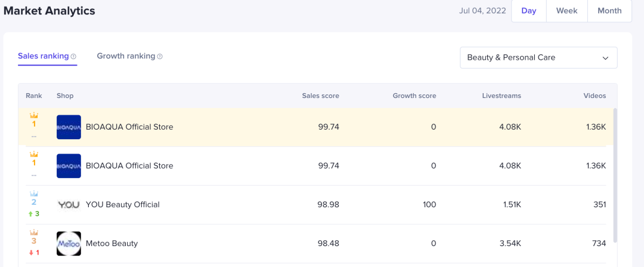Switch to Week view
This screenshot has width=644, height=267.
click(x=566, y=11)
